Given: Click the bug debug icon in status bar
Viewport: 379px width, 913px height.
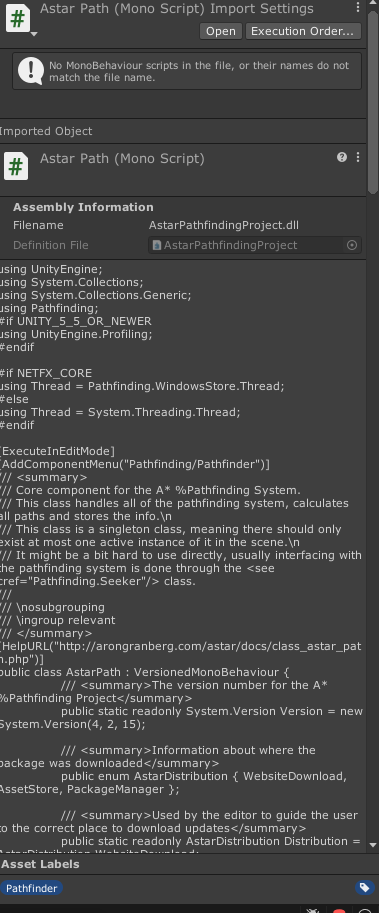Looking at the screenshot, I should 312,910.
